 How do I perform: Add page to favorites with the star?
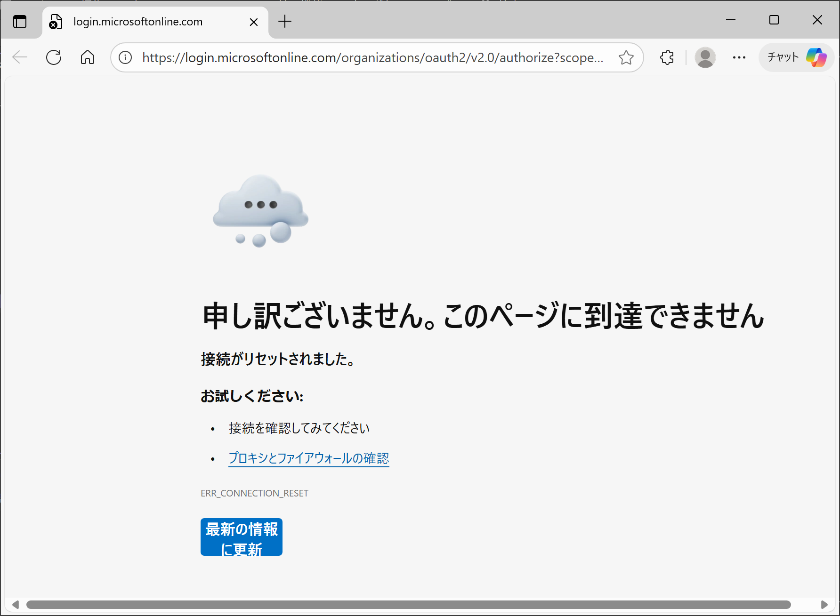tap(626, 57)
